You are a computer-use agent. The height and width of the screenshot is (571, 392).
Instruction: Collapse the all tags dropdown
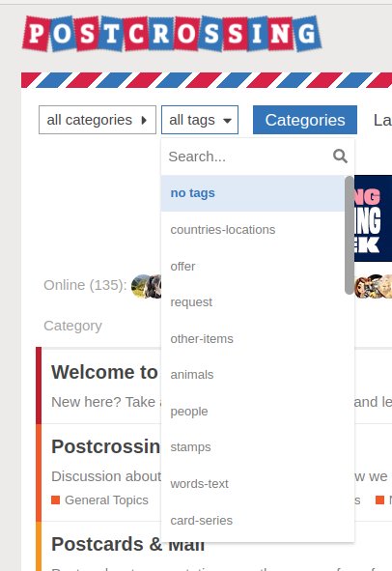[200, 120]
